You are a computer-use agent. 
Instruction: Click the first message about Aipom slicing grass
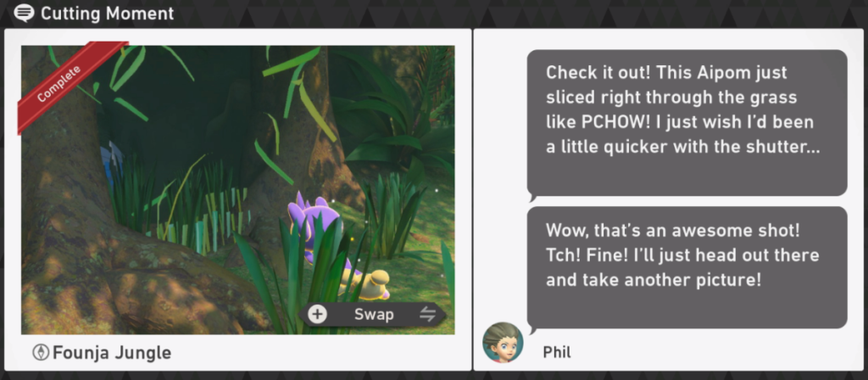click(x=687, y=123)
